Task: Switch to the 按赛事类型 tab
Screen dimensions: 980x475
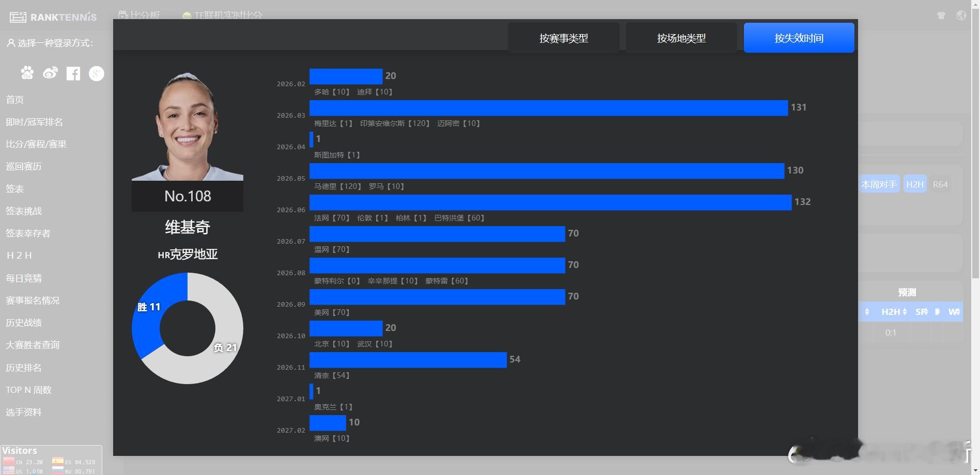Action: click(x=564, y=38)
